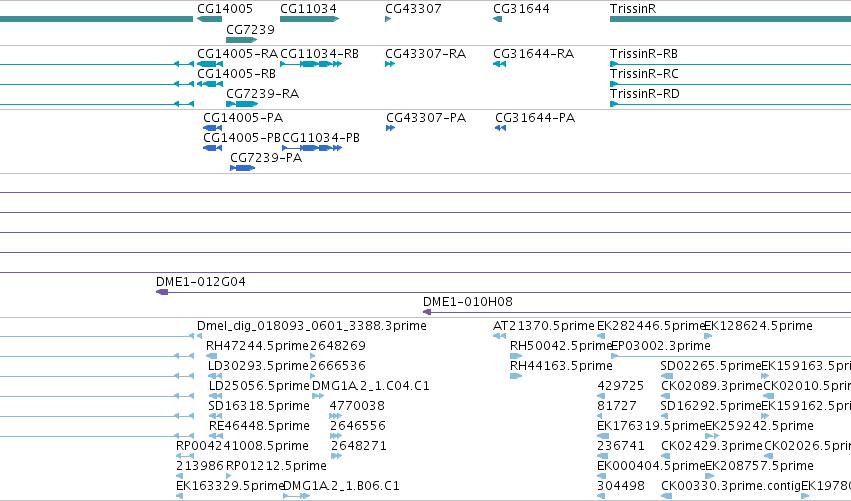Select the DME1-012G04 clone feature
Screen dimensions: 851x501
pos(201,282)
